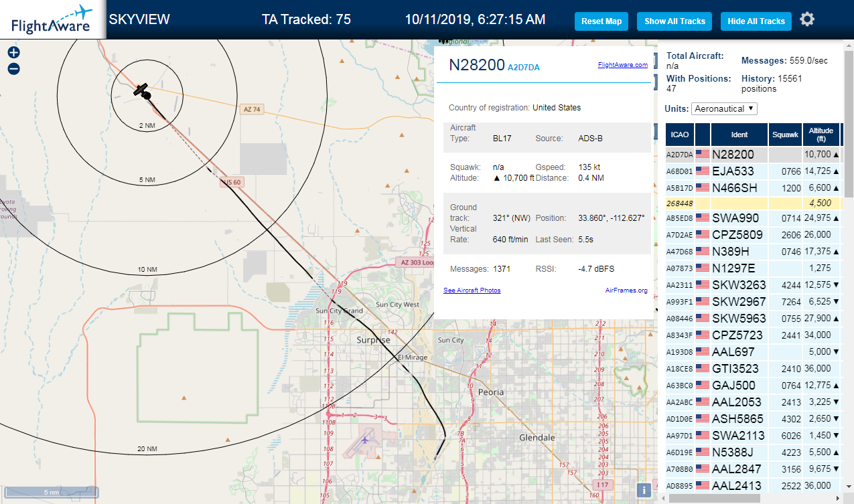The height and width of the screenshot is (504, 854).
Task: Select the SKW5963 aircraft row
Action: [x=753, y=319]
